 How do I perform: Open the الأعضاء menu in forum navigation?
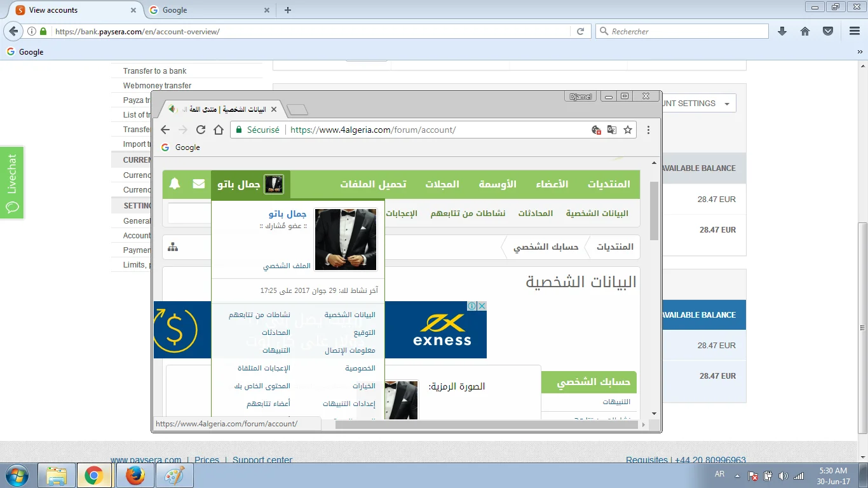point(552,184)
